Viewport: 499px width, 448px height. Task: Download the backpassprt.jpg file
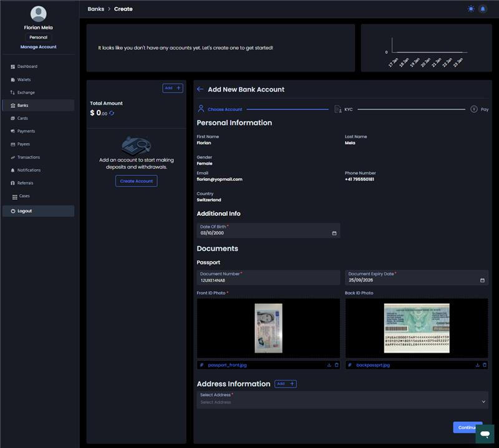click(x=477, y=365)
